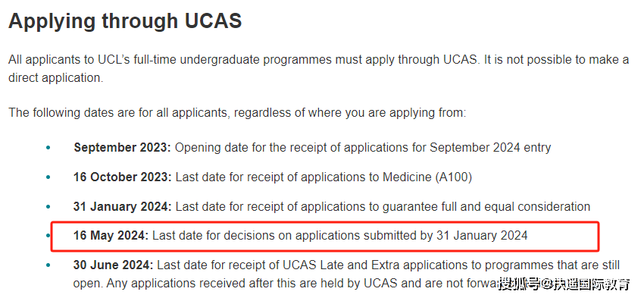
Task: Click the teal bullet beside 30 June 2024
Action: click(48, 265)
